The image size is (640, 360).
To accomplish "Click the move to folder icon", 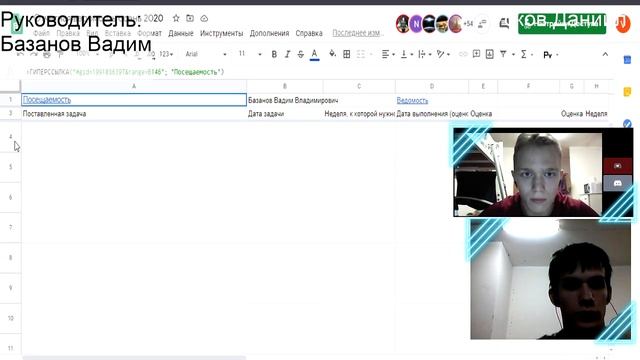I will pyautogui.click(x=190, y=18).
